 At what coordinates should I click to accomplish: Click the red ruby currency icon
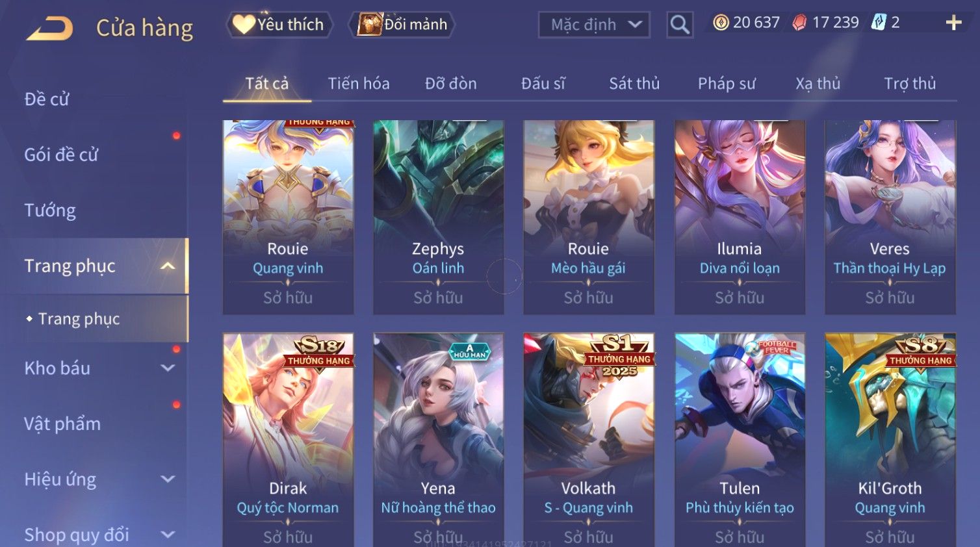pos(799,23)
